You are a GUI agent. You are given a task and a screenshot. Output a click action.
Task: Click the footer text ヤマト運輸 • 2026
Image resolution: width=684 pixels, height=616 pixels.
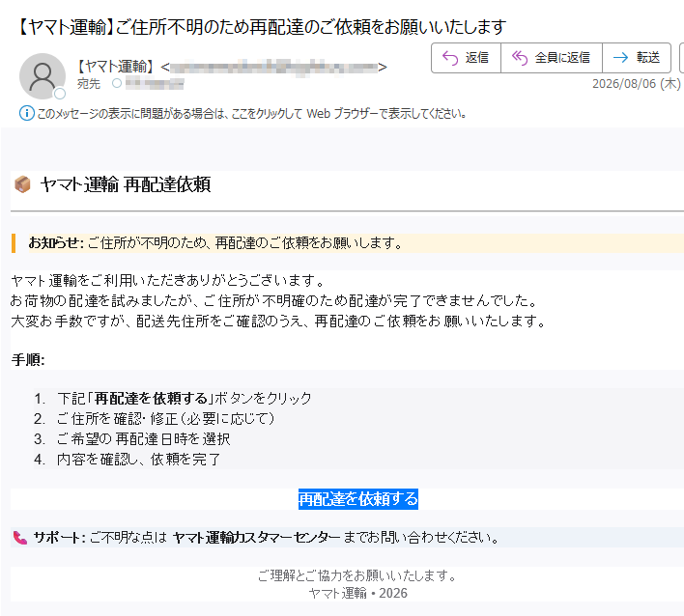tap(358, 593)
